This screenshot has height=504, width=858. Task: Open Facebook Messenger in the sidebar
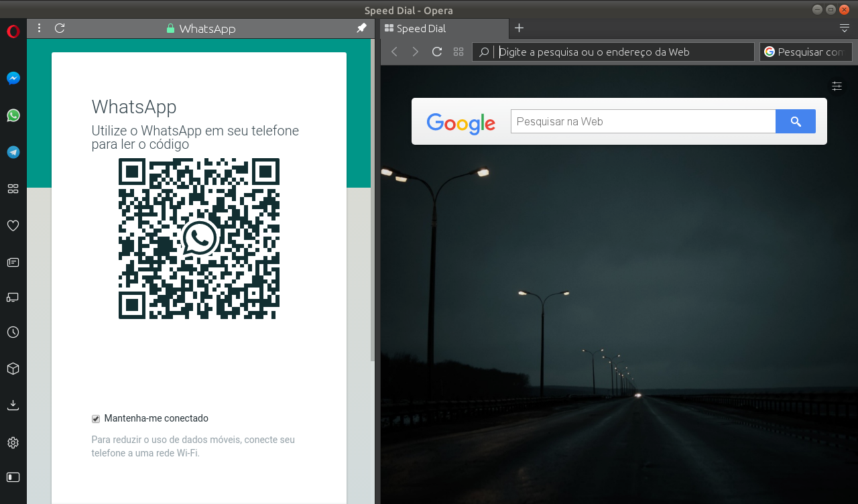(x=13, y=78)
